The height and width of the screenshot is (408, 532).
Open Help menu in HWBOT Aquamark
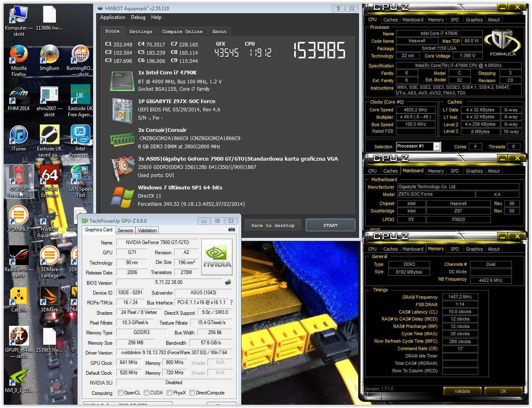(156, 17)
